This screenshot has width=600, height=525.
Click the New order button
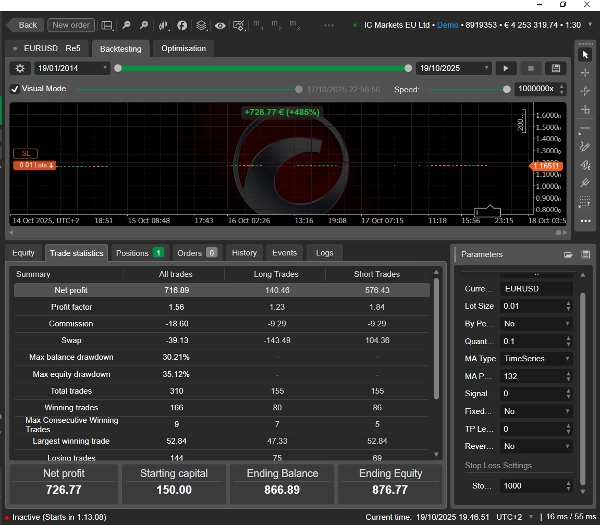point(71,25)
